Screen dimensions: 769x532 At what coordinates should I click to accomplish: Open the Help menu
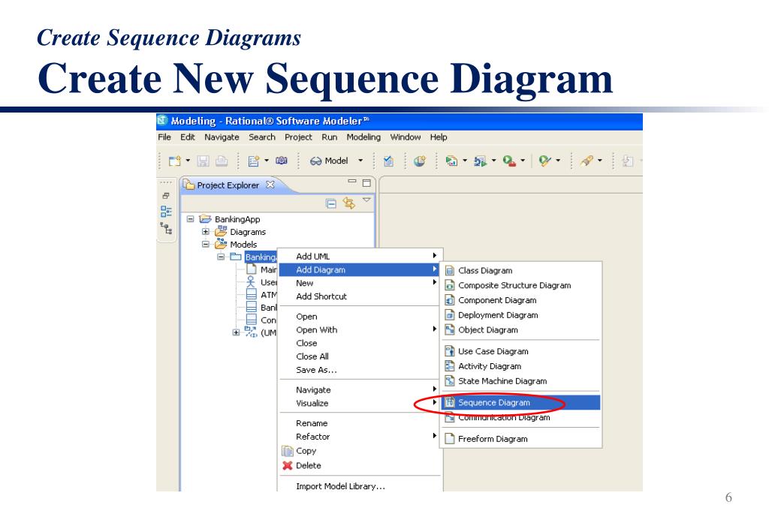click(x=439, y=137)
